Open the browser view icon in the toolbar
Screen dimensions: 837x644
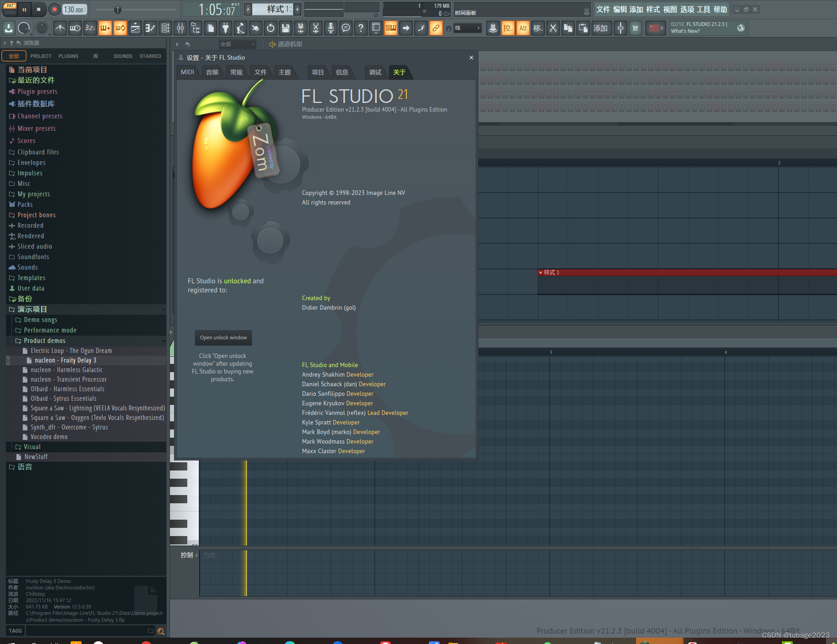click(x=195, y=28)
